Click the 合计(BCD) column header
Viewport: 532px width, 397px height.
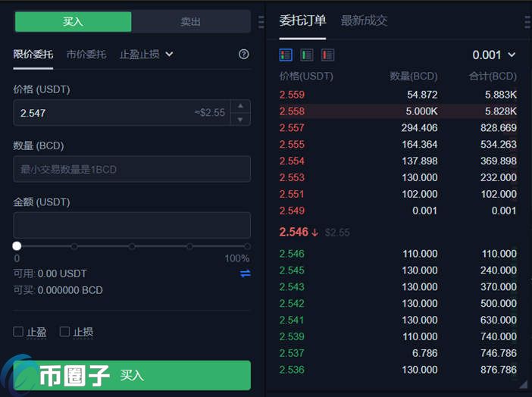pyautogui.click(x=493, y=76)
